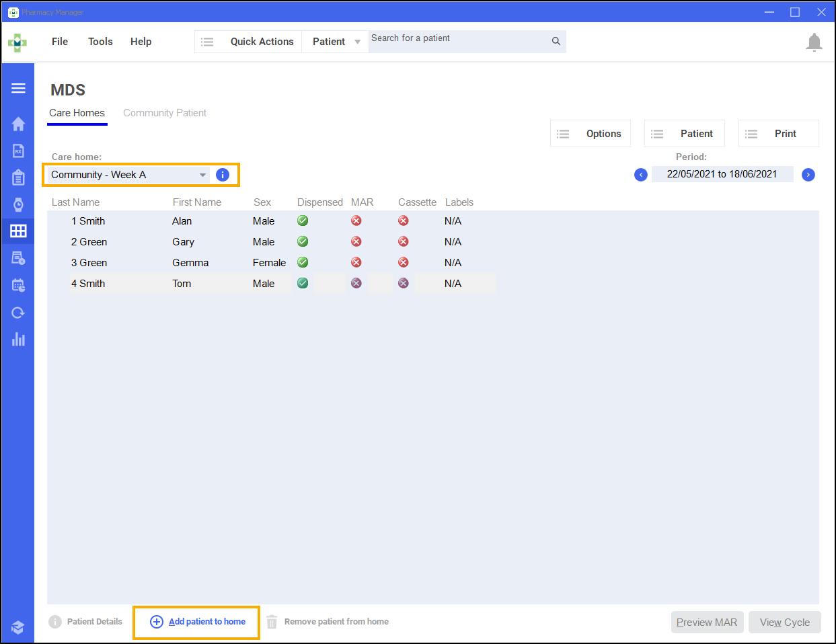Click the care home info icon

(223, 175)
